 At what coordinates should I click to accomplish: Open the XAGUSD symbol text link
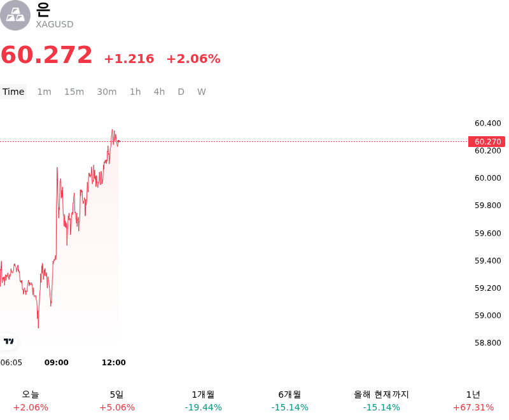point(55,24)
